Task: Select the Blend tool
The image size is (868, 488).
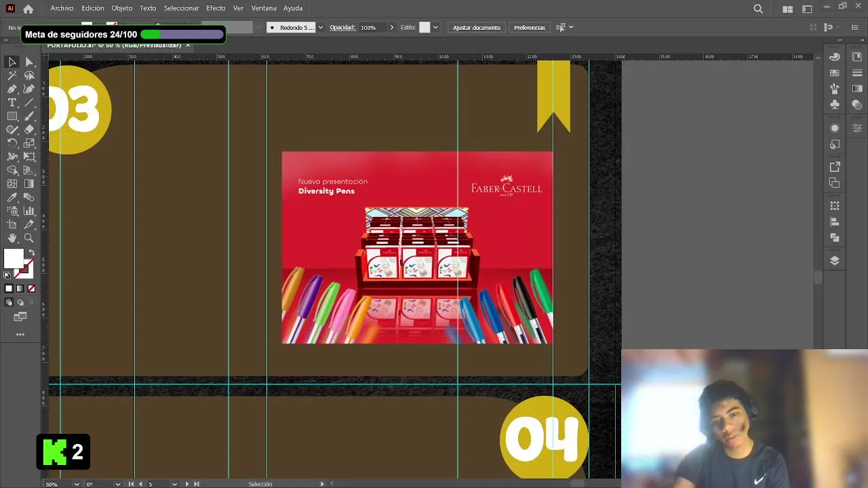Action: (29, 197)
